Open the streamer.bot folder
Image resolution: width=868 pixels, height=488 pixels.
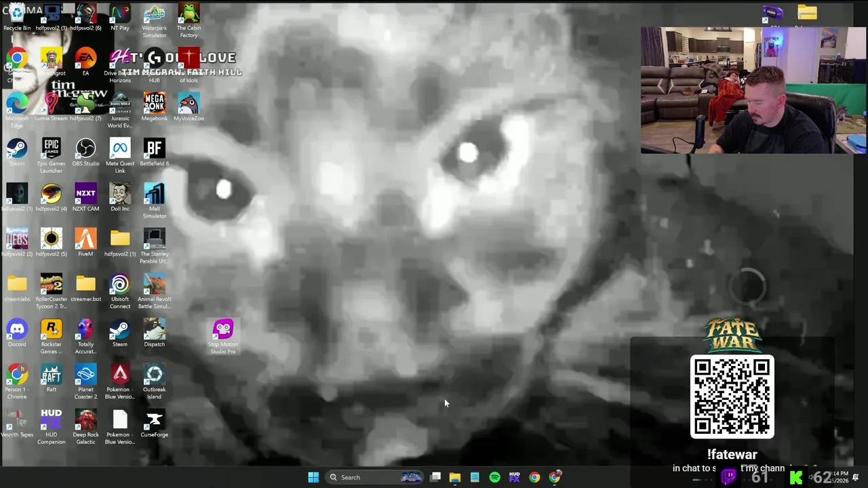pos(85,289)
